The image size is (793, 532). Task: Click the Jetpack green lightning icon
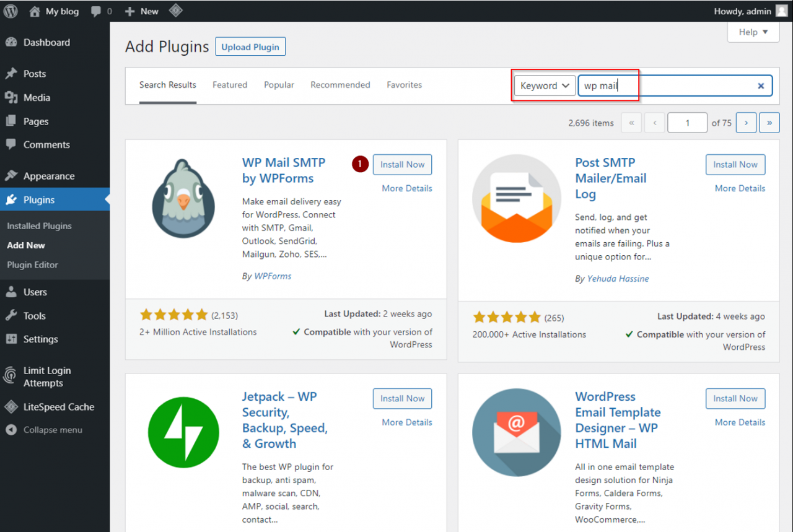[183, 432]
